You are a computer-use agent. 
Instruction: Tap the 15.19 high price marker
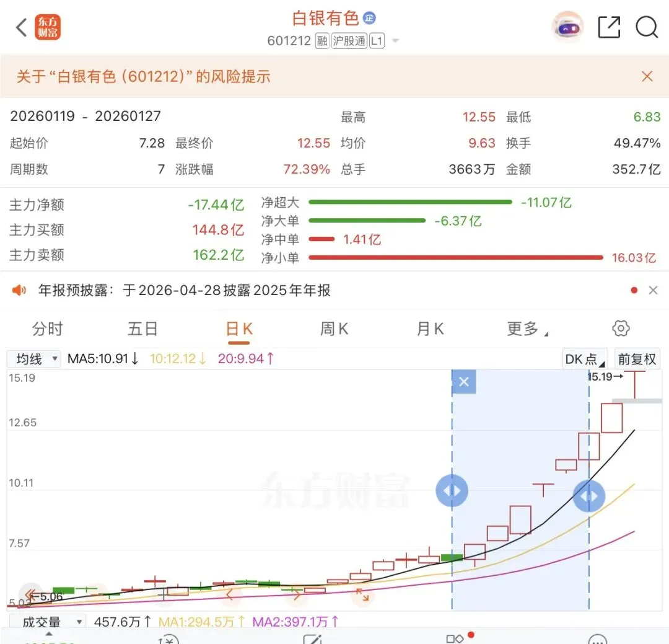coord(605,377)
